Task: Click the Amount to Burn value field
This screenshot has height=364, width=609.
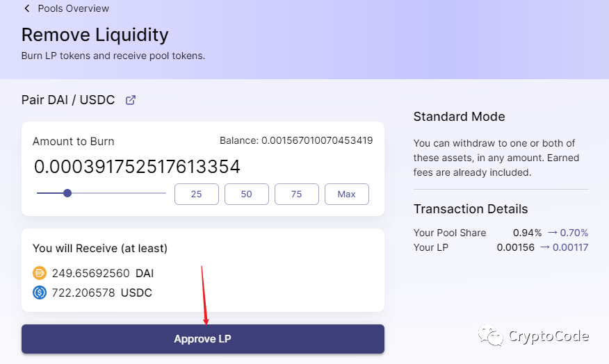Action: coord(137,167)
